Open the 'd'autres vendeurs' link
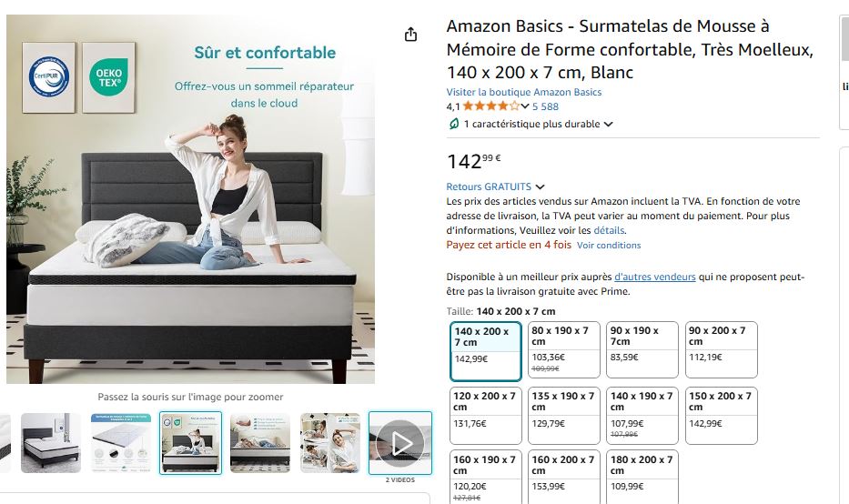Image resolution: width=849 pixels, height=504 pixels. point(654,277)
